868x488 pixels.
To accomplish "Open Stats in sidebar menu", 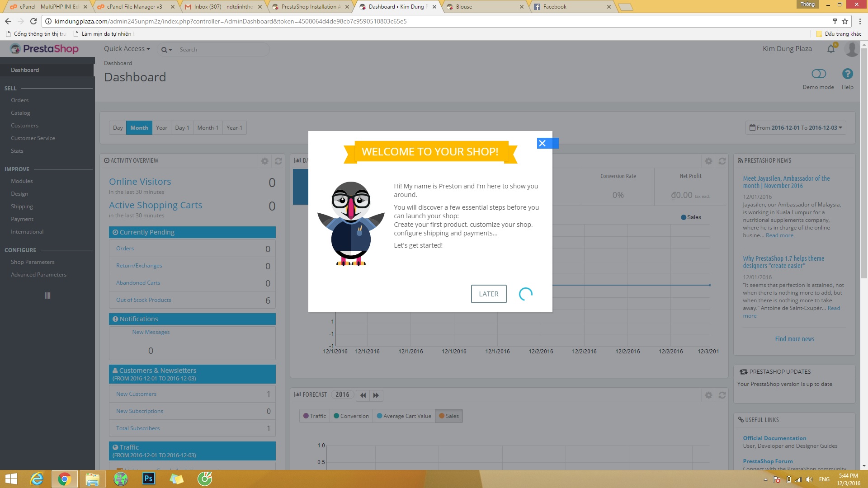I will [17, 151].
